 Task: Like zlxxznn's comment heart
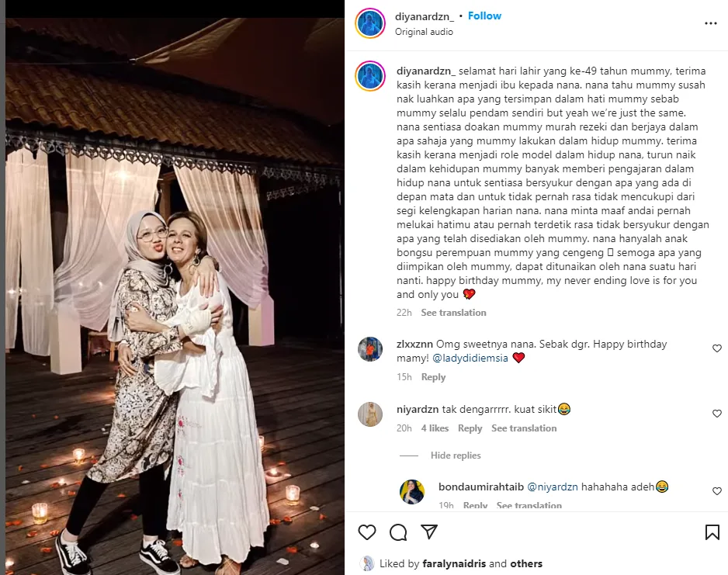[717, 348]
